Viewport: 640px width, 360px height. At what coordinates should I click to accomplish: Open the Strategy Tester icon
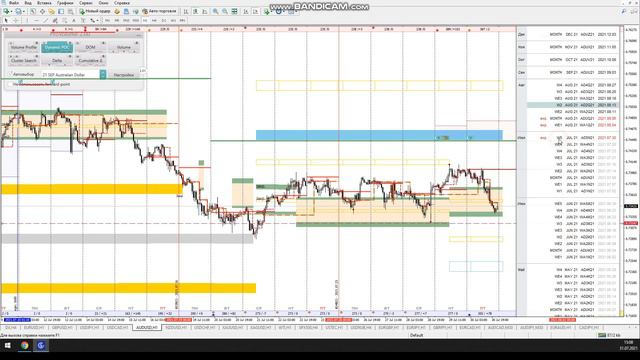point(70,11)
